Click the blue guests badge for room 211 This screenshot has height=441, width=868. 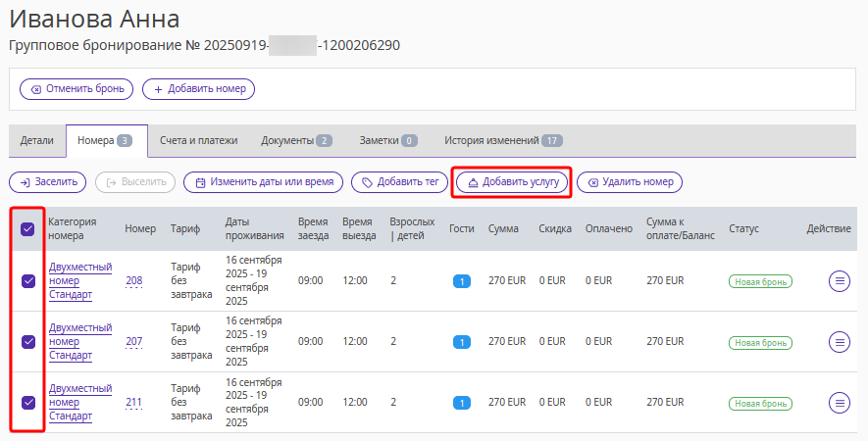coord(462,403)
